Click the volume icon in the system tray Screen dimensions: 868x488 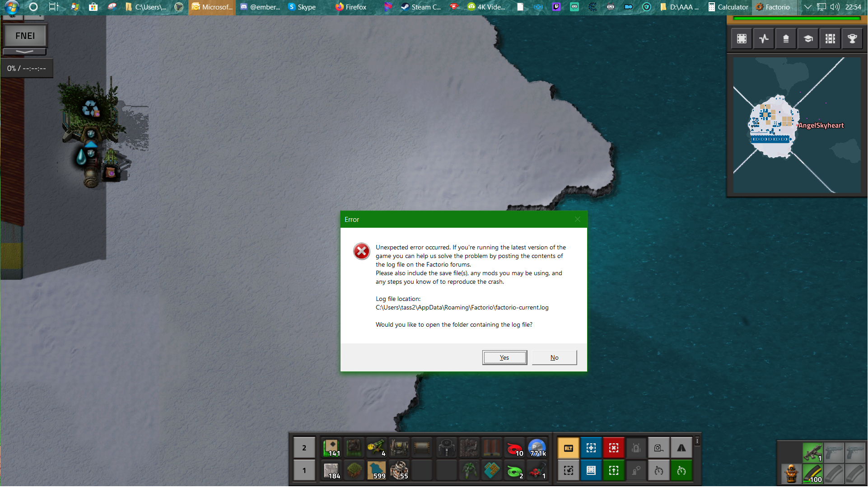(835, 7)
